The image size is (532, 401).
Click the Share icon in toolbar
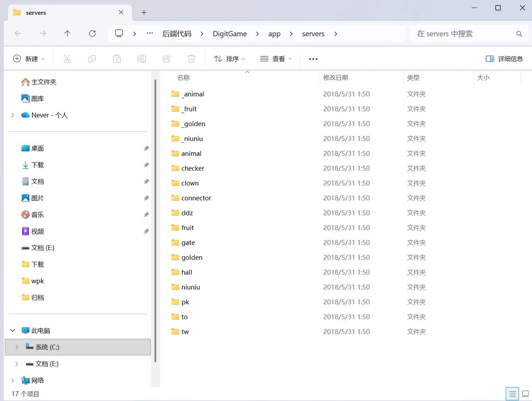(x=166, y=59)
